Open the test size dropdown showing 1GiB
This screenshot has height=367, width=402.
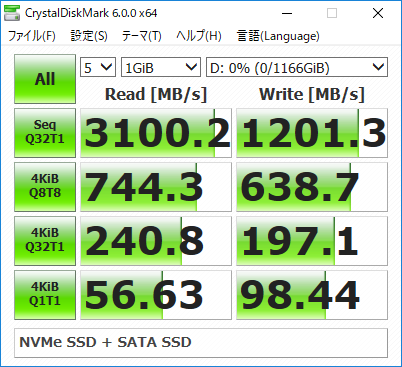pyautogui.click(x=161, y=67)
